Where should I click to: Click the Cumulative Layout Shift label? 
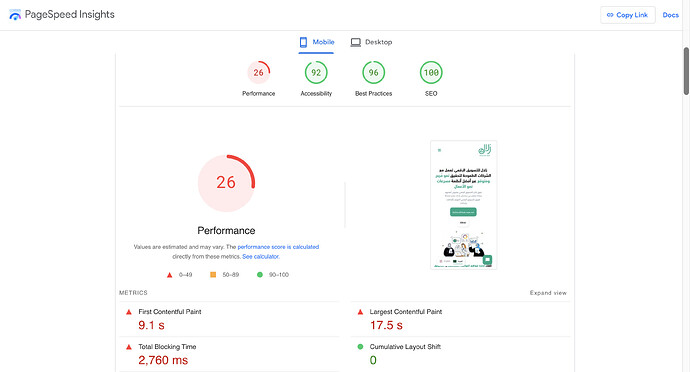click(x=405, y=347)
